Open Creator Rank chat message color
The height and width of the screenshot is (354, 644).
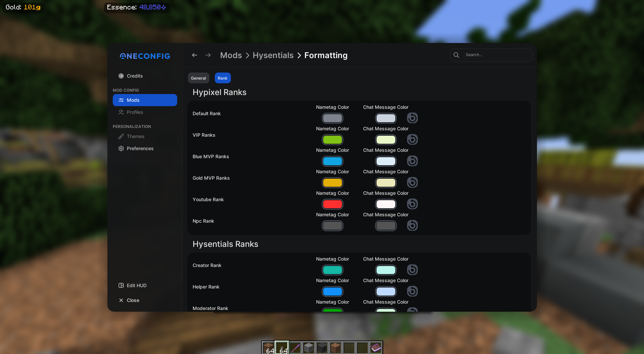(386, 270)
